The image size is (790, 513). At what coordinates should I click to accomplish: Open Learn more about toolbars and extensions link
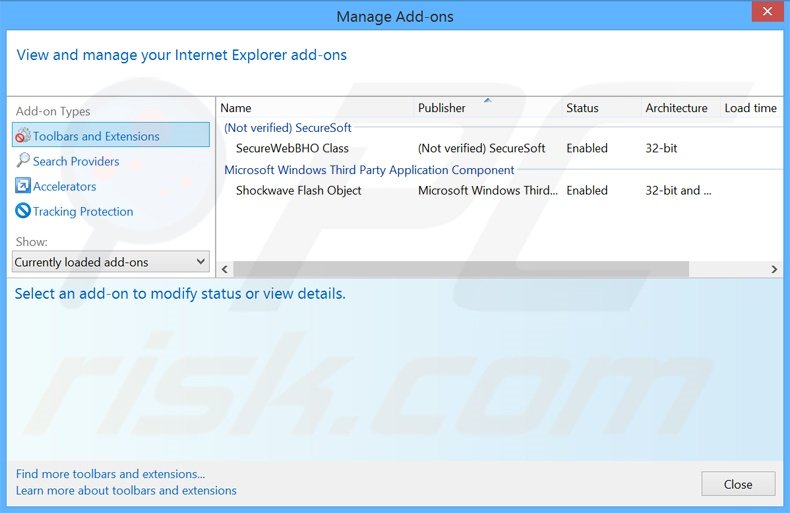click(126, 491)
